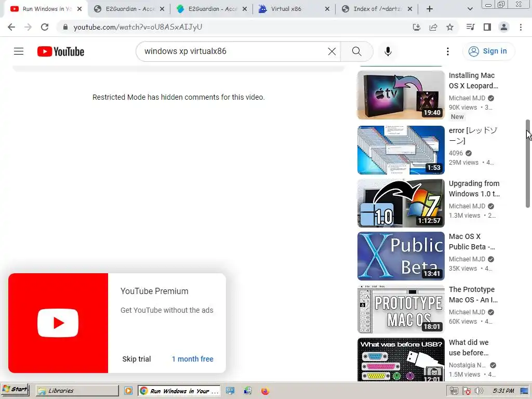This screenshot has width=532, height=399.
Task: Open YouTube settings three-dot menu
Action: click(447, 51)
